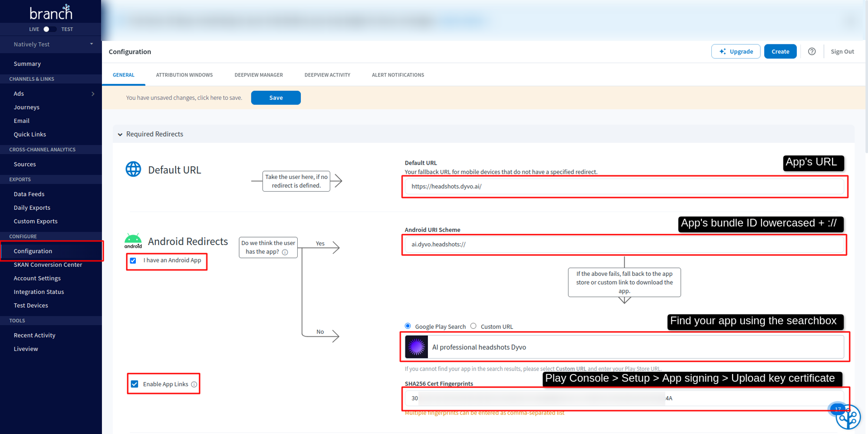This screenshot has width=868, height=434.
Task: Click the Default URL globe icon
Action: (133, 169)
